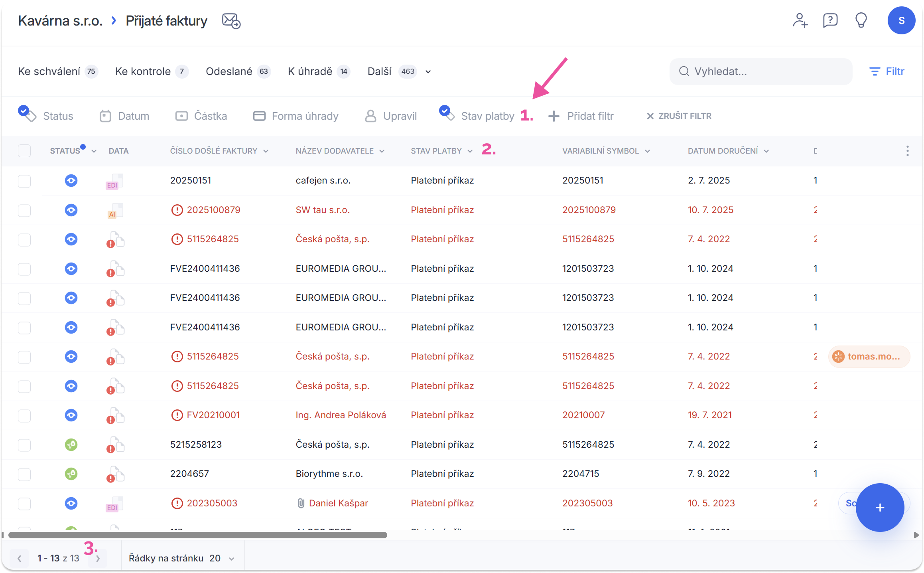Screen dimensions: 924x573
Task: Check the row checkbox for Biorythme s.r.o.
Action: (x=24, y=474)
